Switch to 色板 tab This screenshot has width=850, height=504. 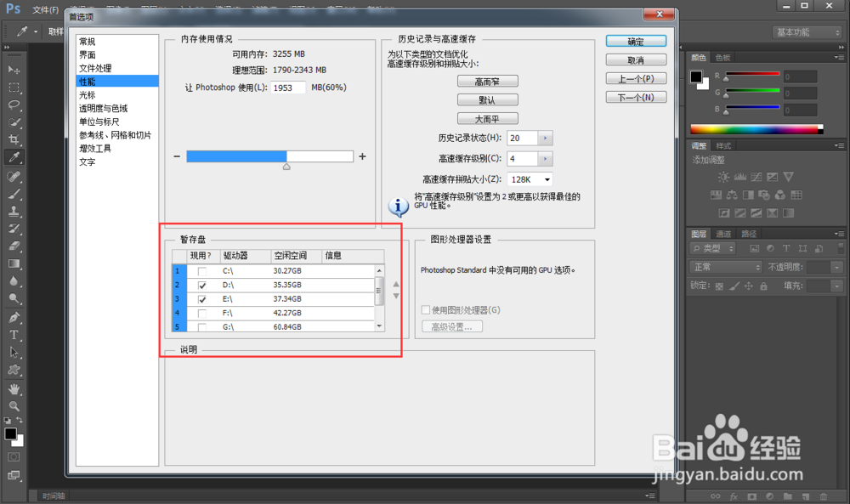tap(722, 58)
